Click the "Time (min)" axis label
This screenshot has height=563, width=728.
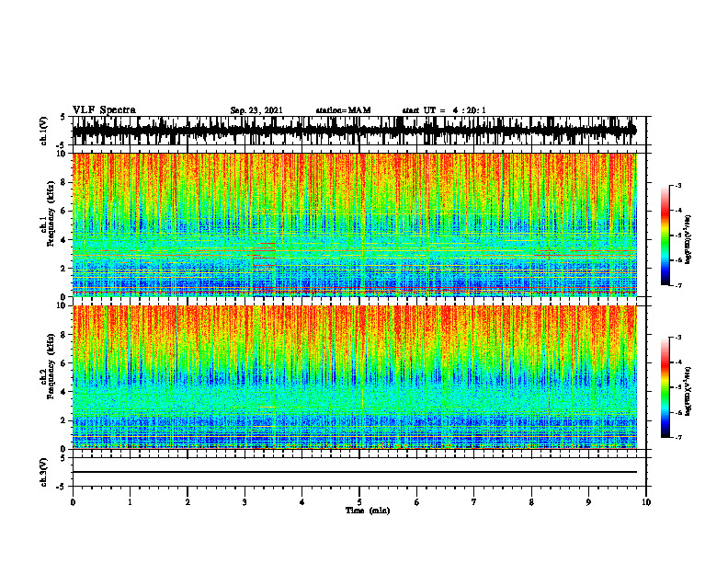(368, 511)
